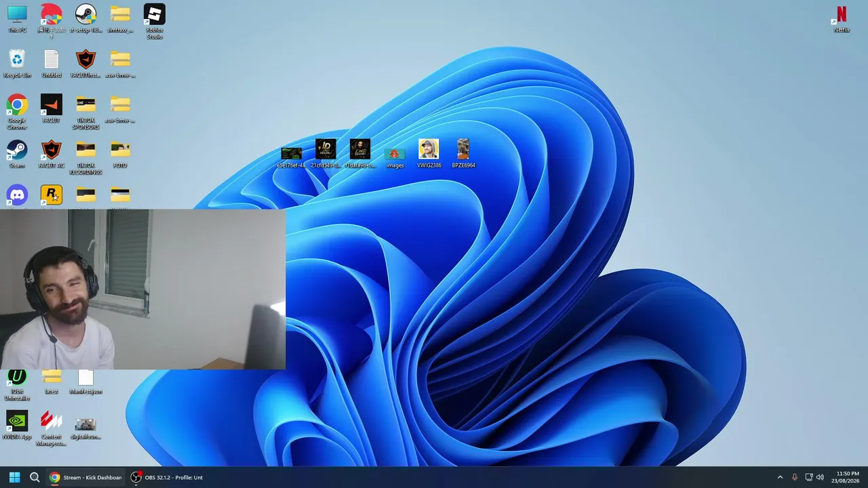
Task: Select the Manifest.json file icon
Action: tap(85, 382)
